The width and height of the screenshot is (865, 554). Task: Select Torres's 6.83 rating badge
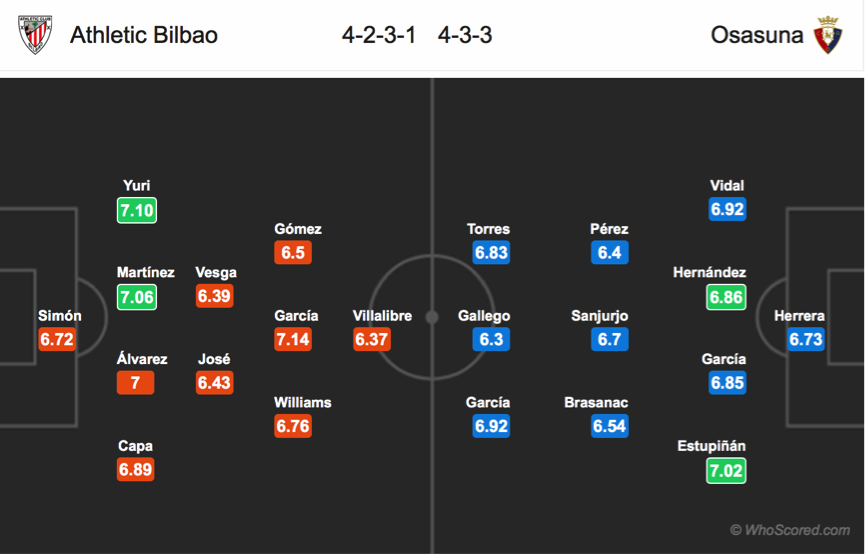tap(491, 252)
